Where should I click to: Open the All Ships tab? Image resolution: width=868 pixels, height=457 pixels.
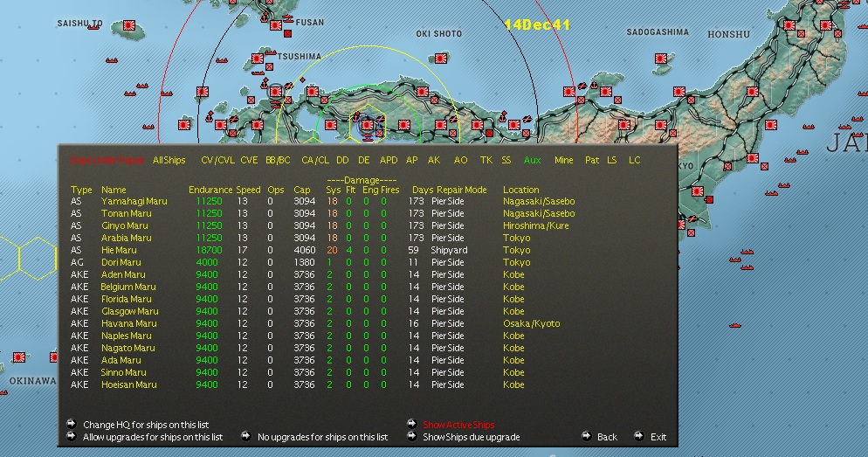tap(169, 160)
